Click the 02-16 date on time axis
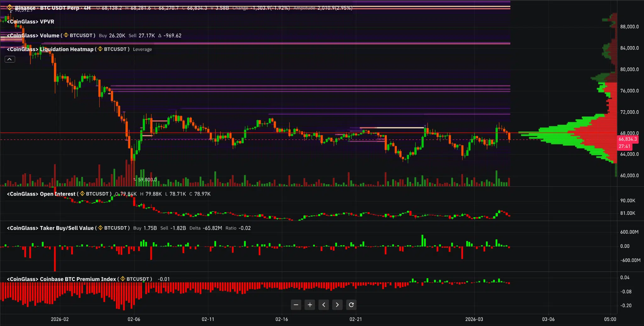The height and width of the screenshot is (326, 644). click(281, 319)
